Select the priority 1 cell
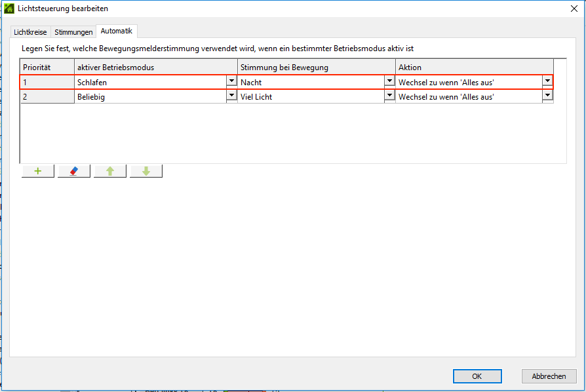 (47, 82)
